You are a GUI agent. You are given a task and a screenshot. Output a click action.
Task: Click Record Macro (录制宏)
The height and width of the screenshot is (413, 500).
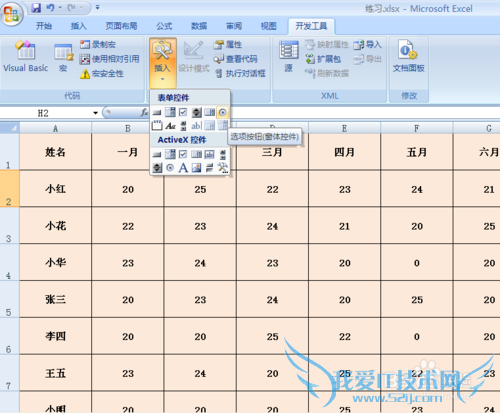click(98, 44)
